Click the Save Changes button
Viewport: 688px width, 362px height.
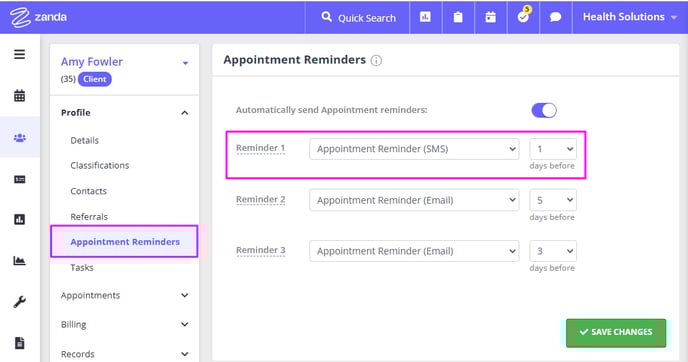click(616, 333)
